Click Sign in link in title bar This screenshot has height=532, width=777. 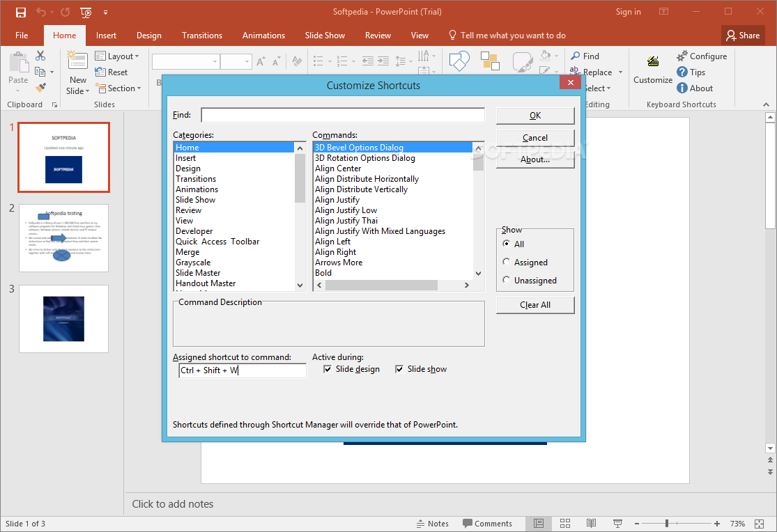[x=629, y=12]
